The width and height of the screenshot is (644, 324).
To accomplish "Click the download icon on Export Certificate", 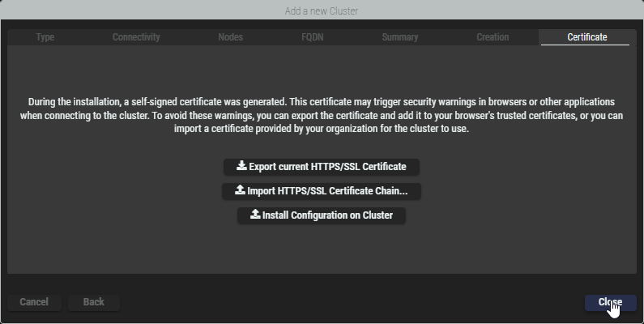I will pos(241,166).
